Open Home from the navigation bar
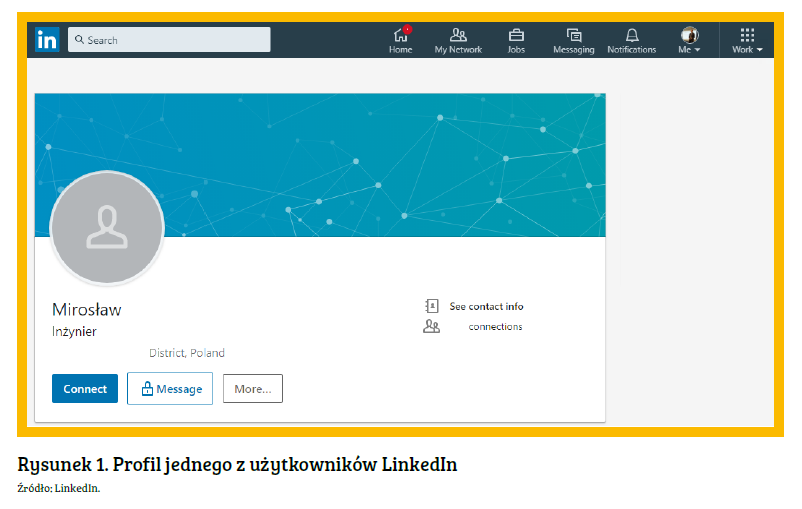The image size is (802, 509). pos(400,40)
